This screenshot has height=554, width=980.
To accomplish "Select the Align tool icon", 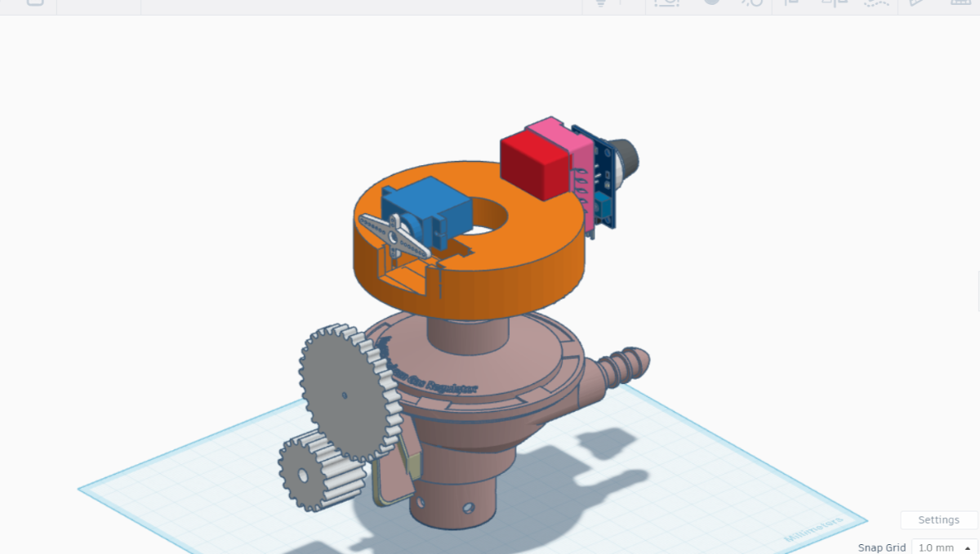I will tap(791, 3).
